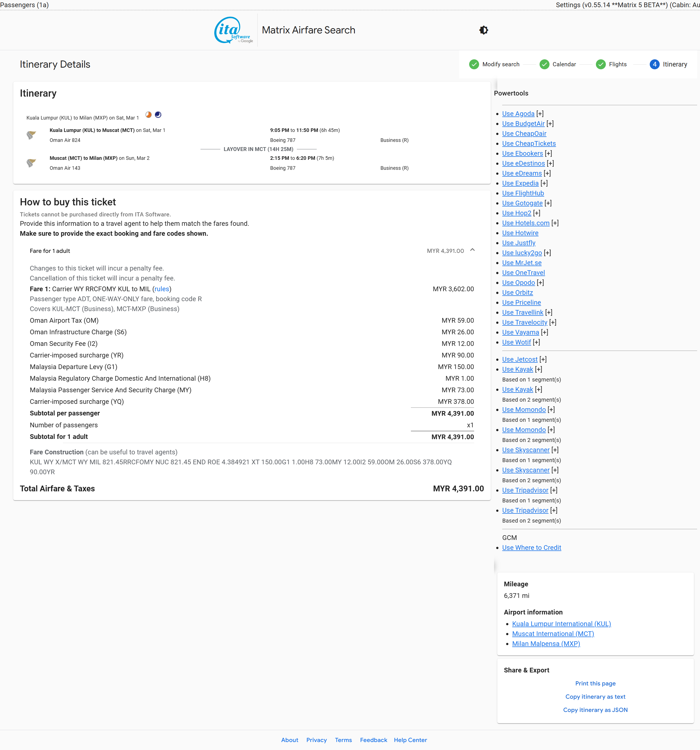This screenshot has height=750, width=700.
Task: Expand the [+] next to Use Ebookers
Action: (x=548, y=153)
